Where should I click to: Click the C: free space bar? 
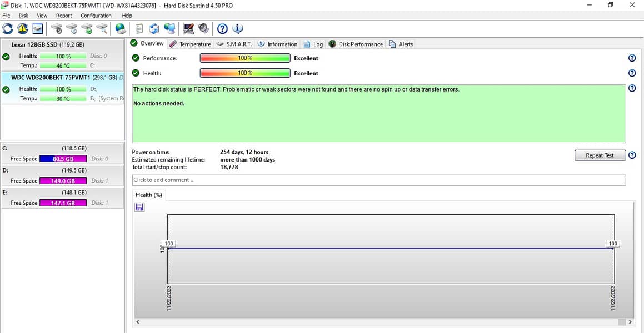coord(63,159)
